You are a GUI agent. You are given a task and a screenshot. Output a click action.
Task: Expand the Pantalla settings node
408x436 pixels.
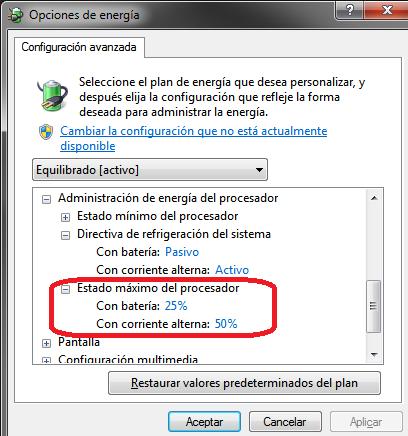coord(46,343)
